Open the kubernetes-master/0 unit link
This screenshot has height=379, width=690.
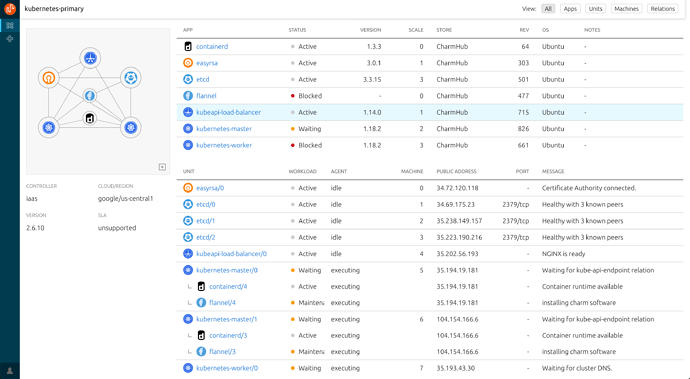tap(227, 270)
